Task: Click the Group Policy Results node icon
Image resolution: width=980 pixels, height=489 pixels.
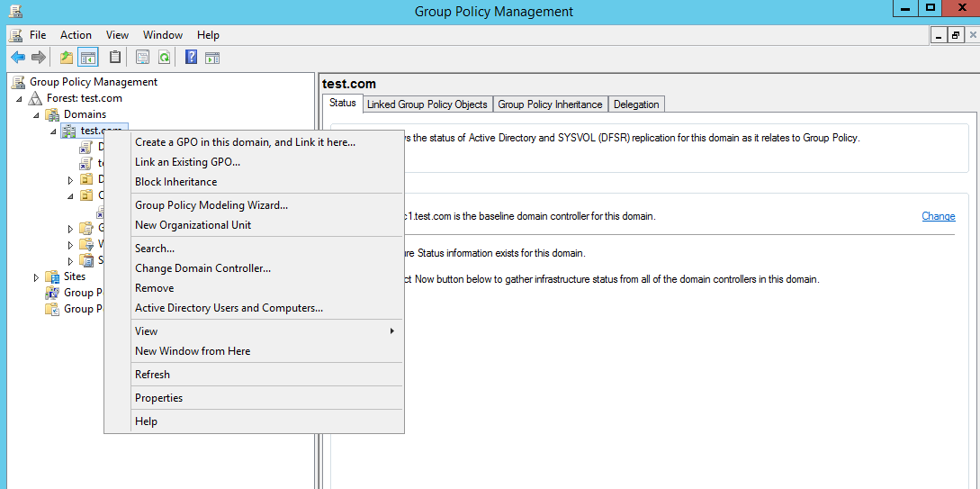Action: coord(52,309)
